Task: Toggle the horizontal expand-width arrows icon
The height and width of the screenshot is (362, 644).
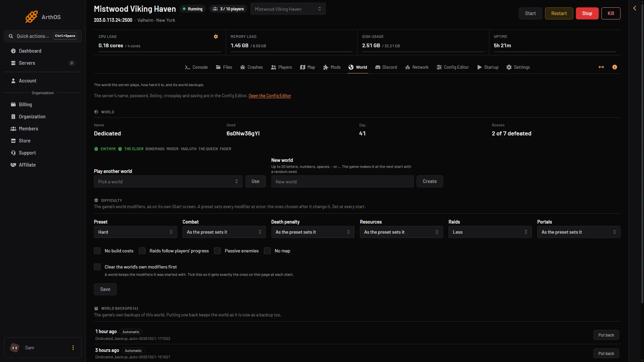Action: (x=601, y=67)
